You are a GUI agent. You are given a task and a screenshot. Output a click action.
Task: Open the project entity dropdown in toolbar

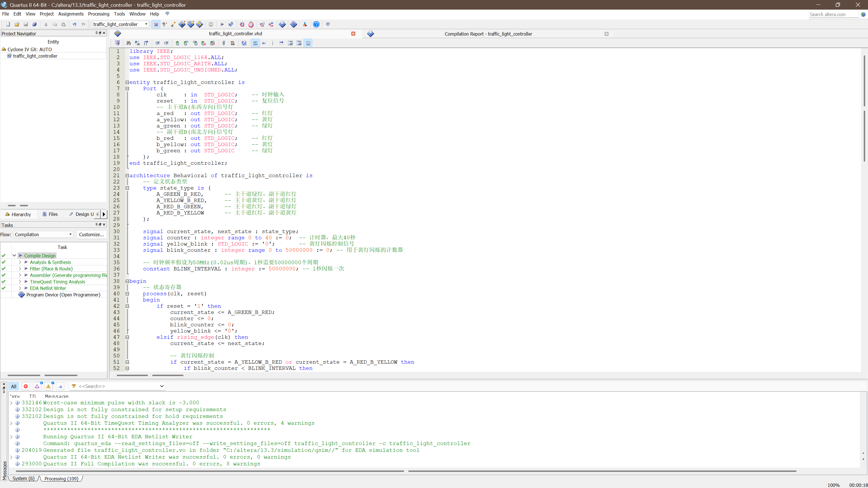[146, 24]
